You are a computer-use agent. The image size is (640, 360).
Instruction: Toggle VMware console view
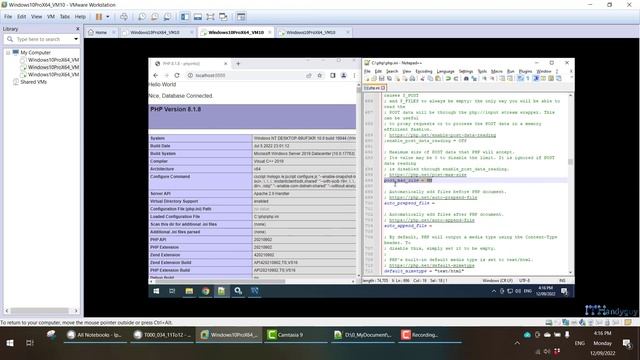point(241,17)
